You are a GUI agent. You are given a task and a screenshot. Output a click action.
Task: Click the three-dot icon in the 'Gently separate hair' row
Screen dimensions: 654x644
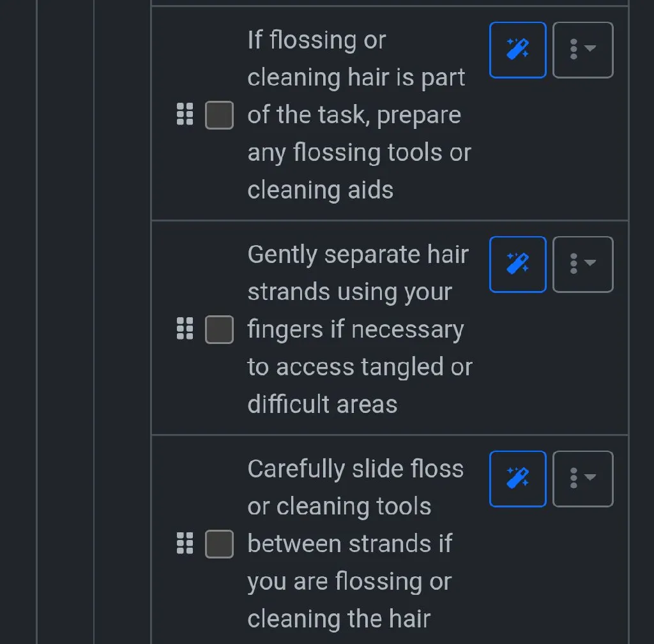click(x=574, y=264)
